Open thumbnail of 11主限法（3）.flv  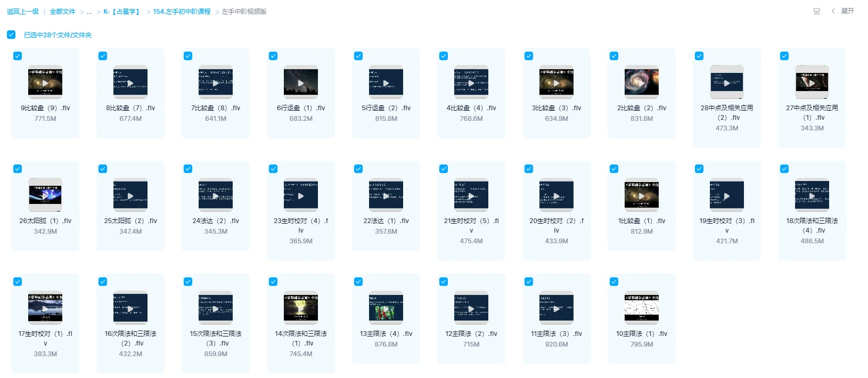(x=556, y=308)
